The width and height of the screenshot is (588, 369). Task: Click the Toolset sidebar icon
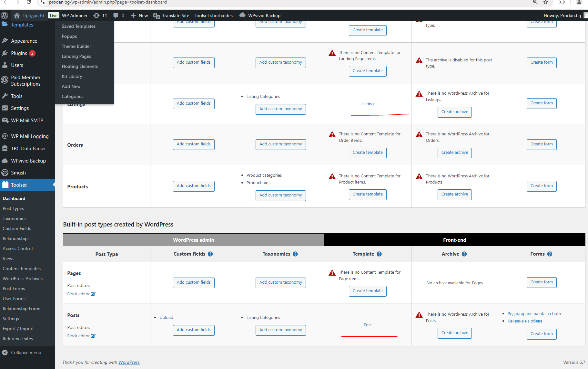[5, 185]
